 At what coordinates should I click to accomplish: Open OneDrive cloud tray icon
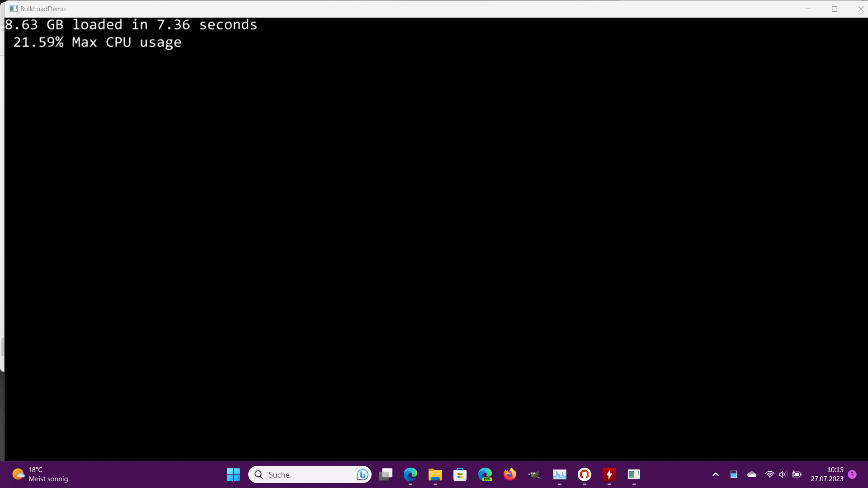coord(752,474)
